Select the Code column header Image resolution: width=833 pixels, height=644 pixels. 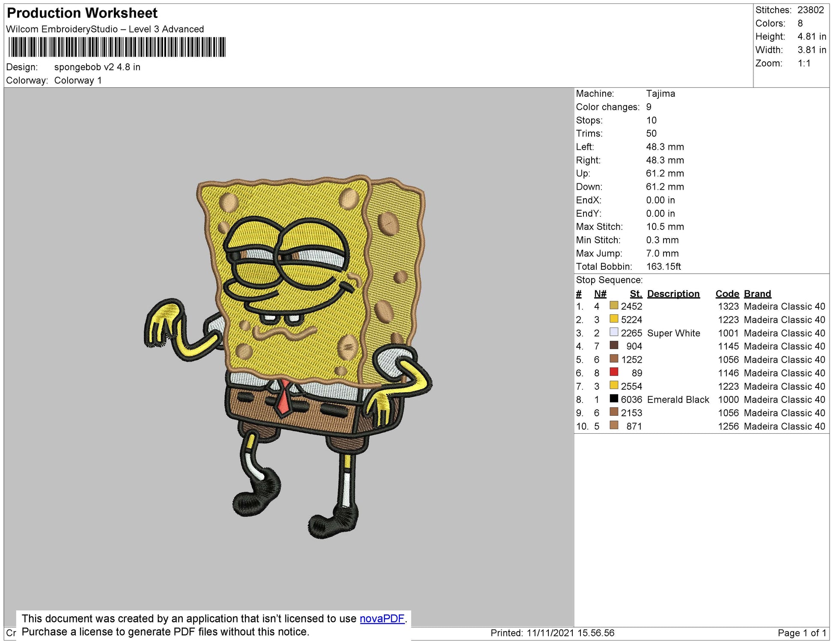tap(728, 294)
